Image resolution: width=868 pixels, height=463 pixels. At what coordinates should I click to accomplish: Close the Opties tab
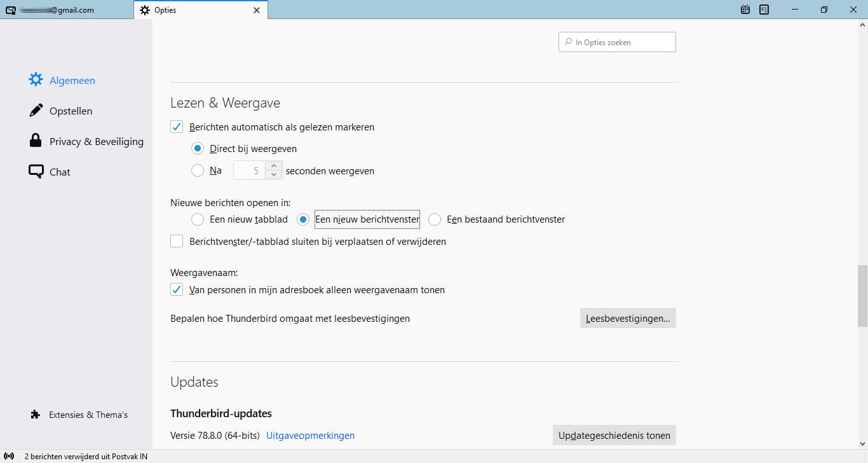(257, 10)
